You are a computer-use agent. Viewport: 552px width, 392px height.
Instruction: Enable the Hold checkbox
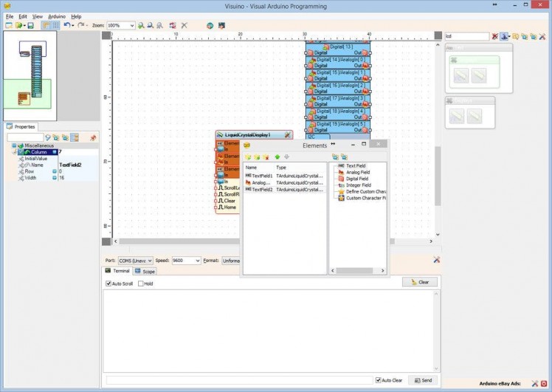tap(140, 283)
